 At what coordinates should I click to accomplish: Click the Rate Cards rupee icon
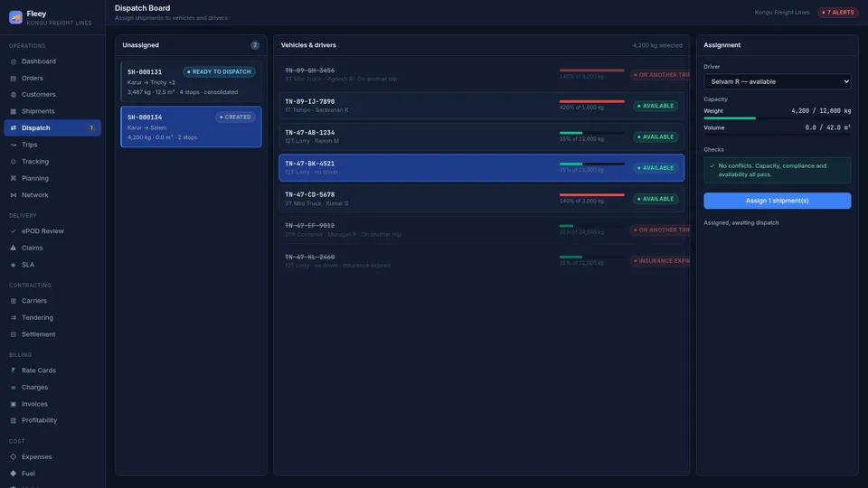click(x=14, y=371)
